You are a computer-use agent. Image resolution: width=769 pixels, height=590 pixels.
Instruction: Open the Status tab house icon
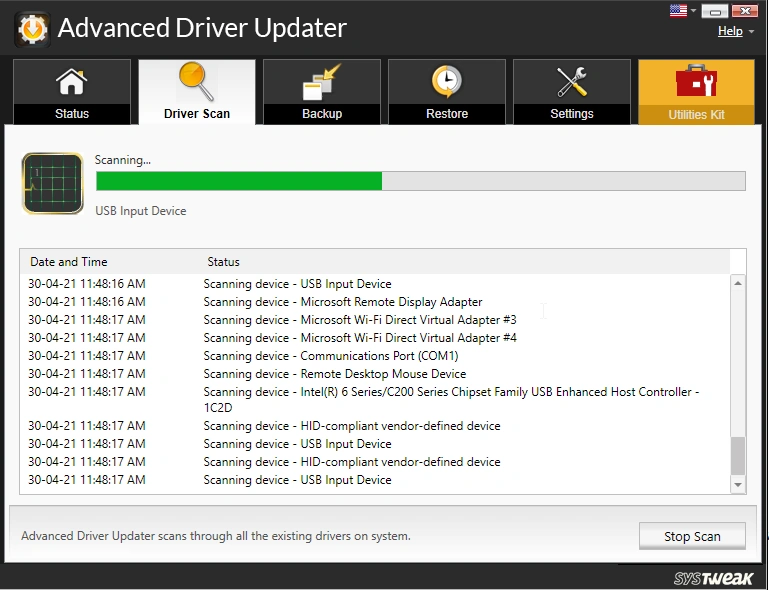(71, 81)
